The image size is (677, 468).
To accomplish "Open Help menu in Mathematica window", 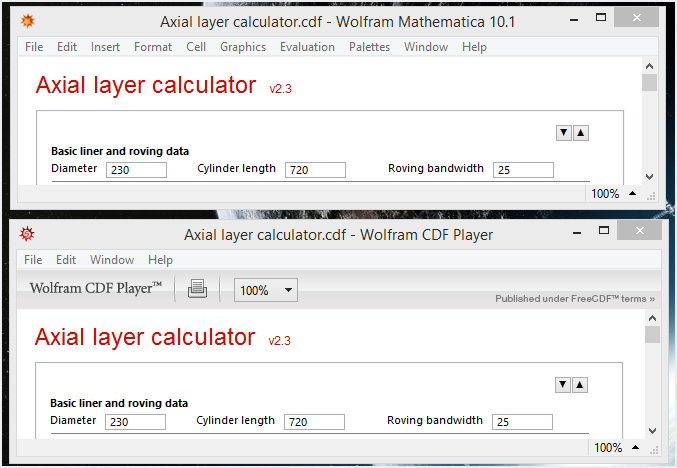I will [474, 47].
